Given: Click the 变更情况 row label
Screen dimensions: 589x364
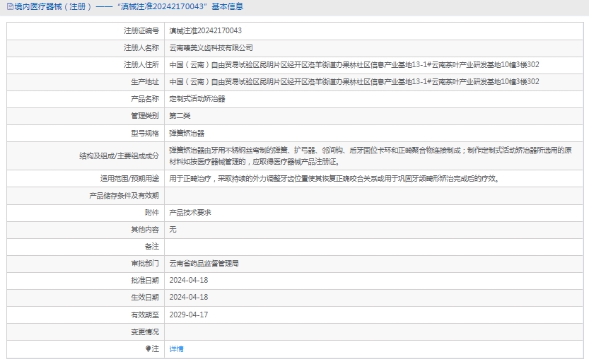Looking at the screenshot, I should tap(144, 331).
